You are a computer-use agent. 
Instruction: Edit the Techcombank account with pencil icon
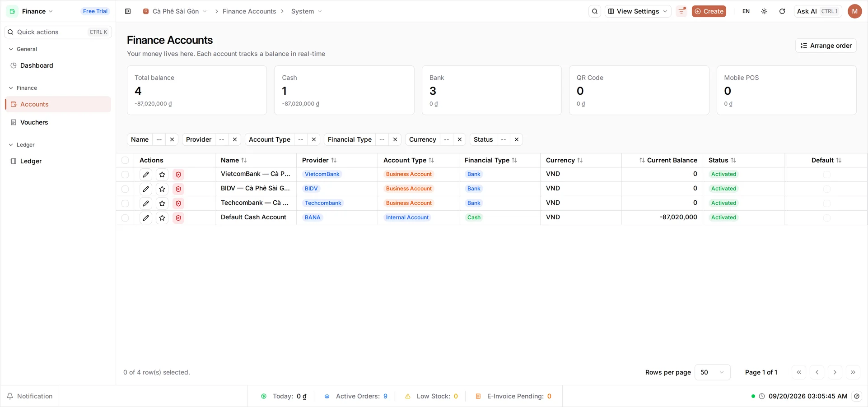(x=146, y=203)
